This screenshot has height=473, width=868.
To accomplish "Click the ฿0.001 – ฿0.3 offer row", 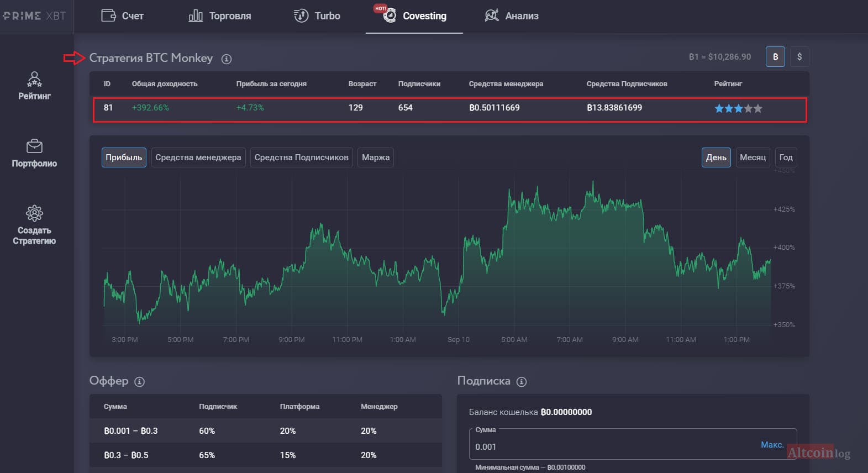I will tap(266, 430).
